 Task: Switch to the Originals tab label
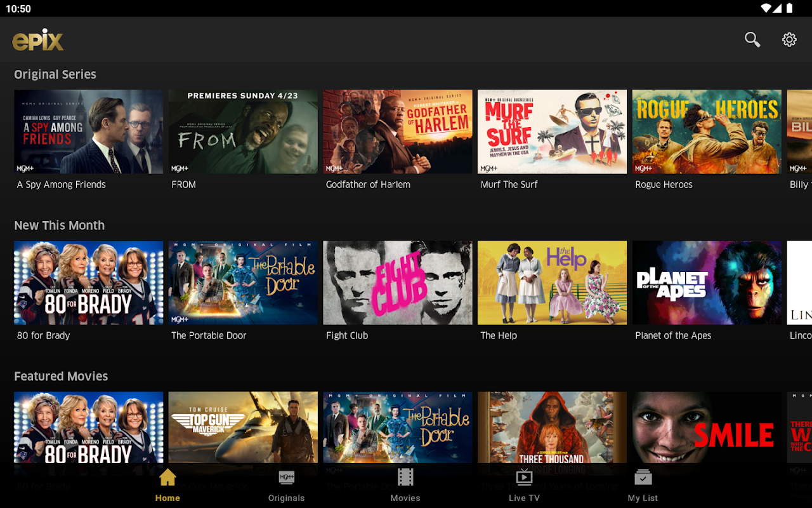[x=287, y=498]
